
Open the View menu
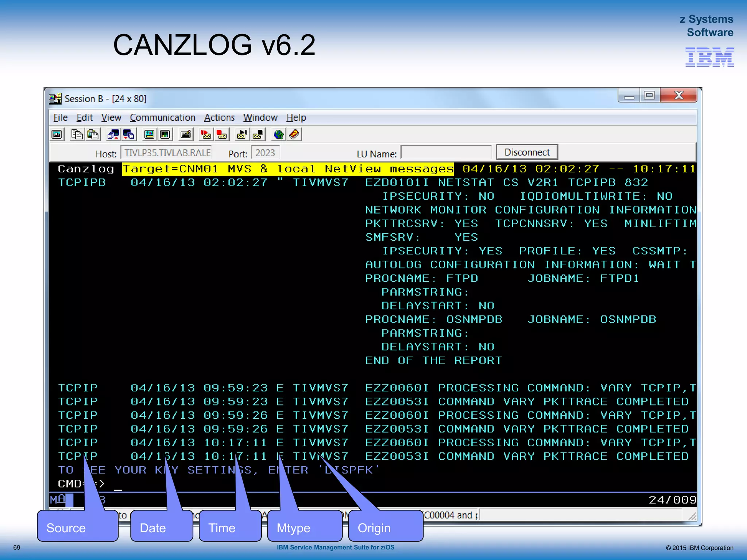click(111, 117)
